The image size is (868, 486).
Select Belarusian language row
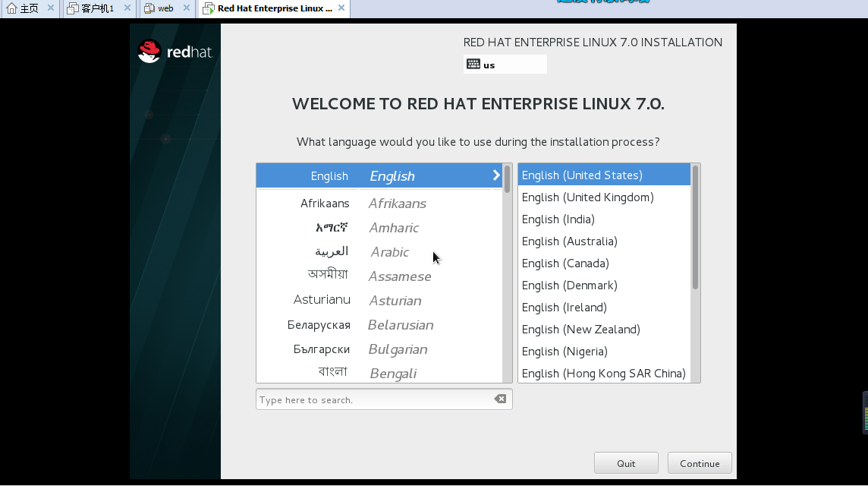pyautogui.click(x=379, y=325)
